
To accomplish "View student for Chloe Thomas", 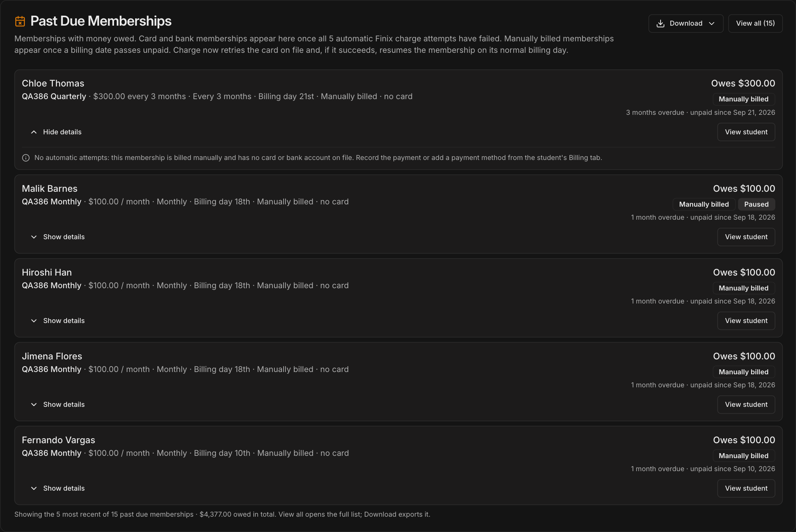I will coord(746,132).
